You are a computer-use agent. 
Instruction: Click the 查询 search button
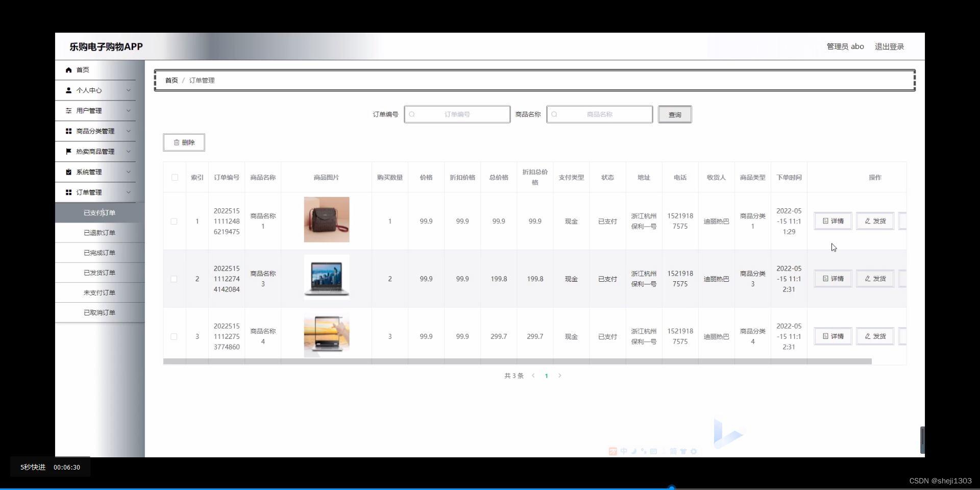click(675, 114)
